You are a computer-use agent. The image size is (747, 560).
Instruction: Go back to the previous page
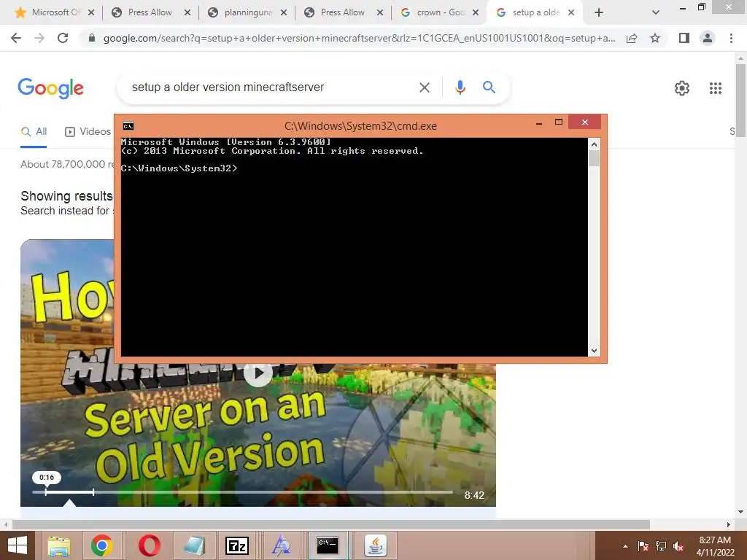[x=16, y=38]
